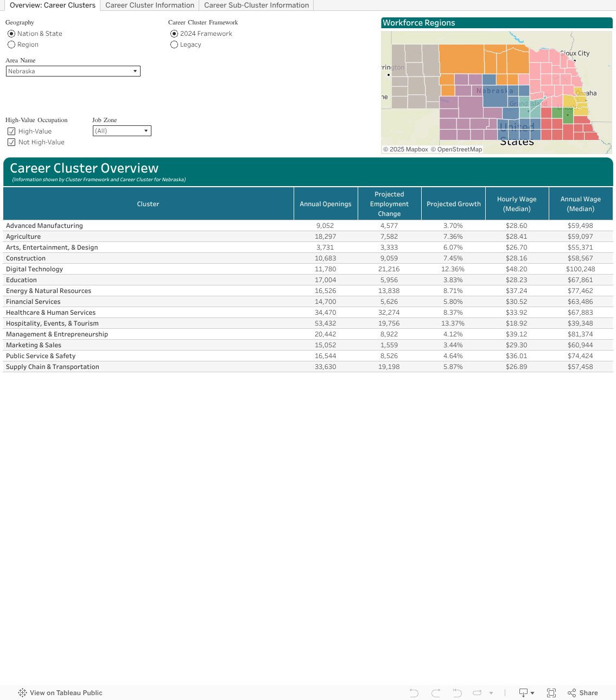Expand the Job Zone dropdown
The height and width of the screenshot is (700, 616).
click(122, 131)
